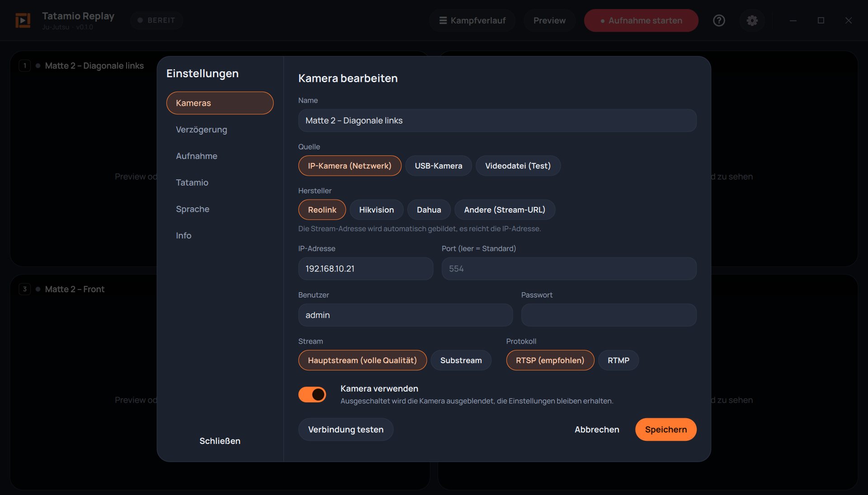Select the Kameras settings section
The image size is (868, 495).
coord(220,103)
